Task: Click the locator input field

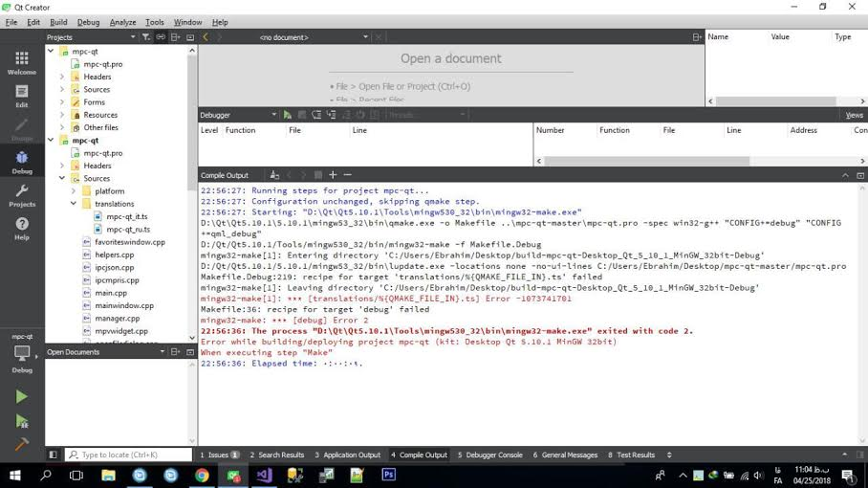Action: 128,455
